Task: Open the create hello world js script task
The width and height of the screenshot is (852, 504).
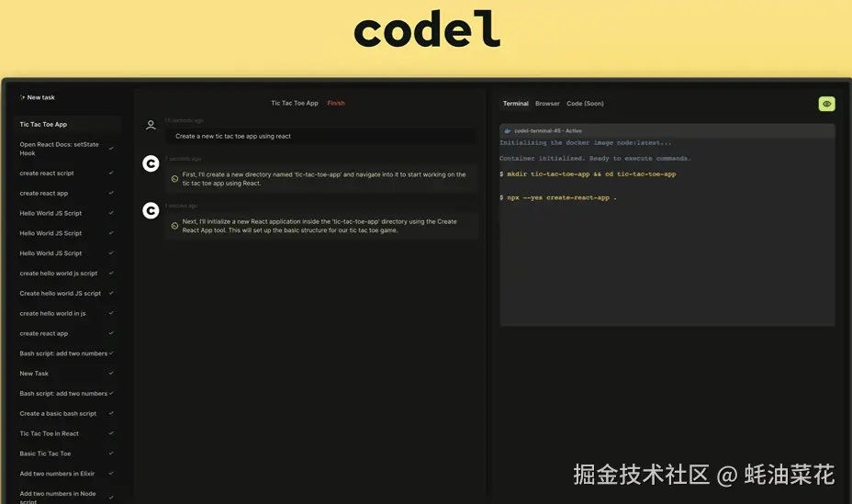Action: 67,274
